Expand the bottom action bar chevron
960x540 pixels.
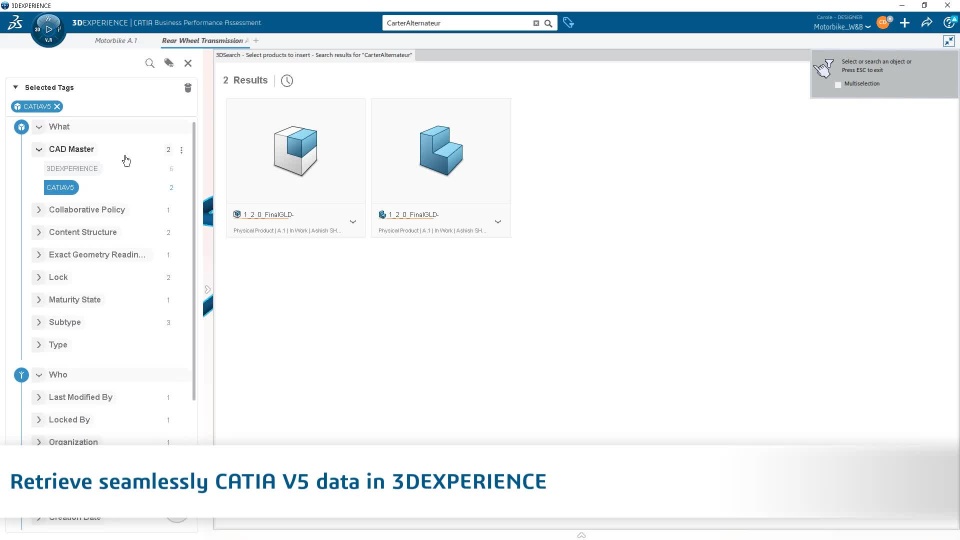[x=581, y=535]
